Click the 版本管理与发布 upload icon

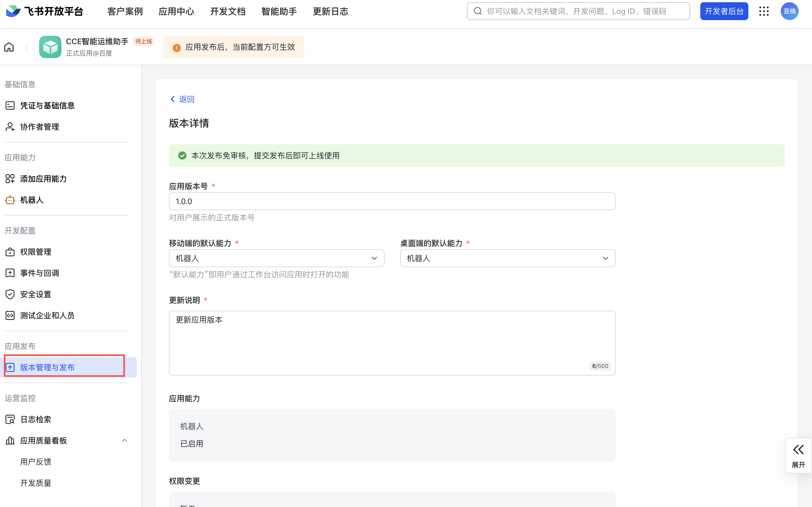tap(10, 367)
